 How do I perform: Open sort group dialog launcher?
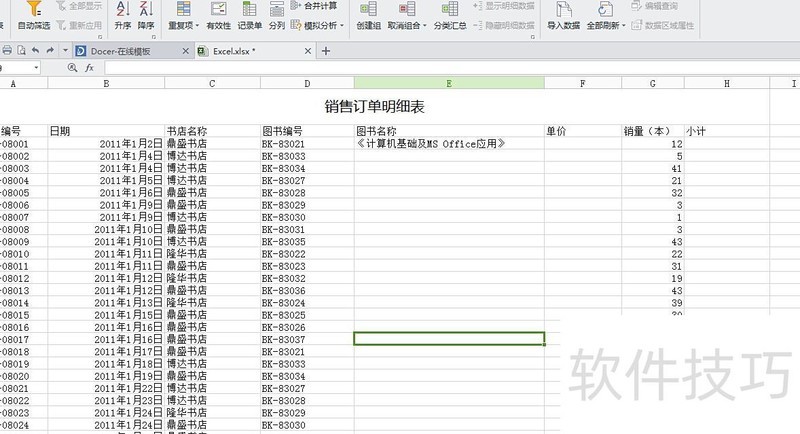click(154, 37)
